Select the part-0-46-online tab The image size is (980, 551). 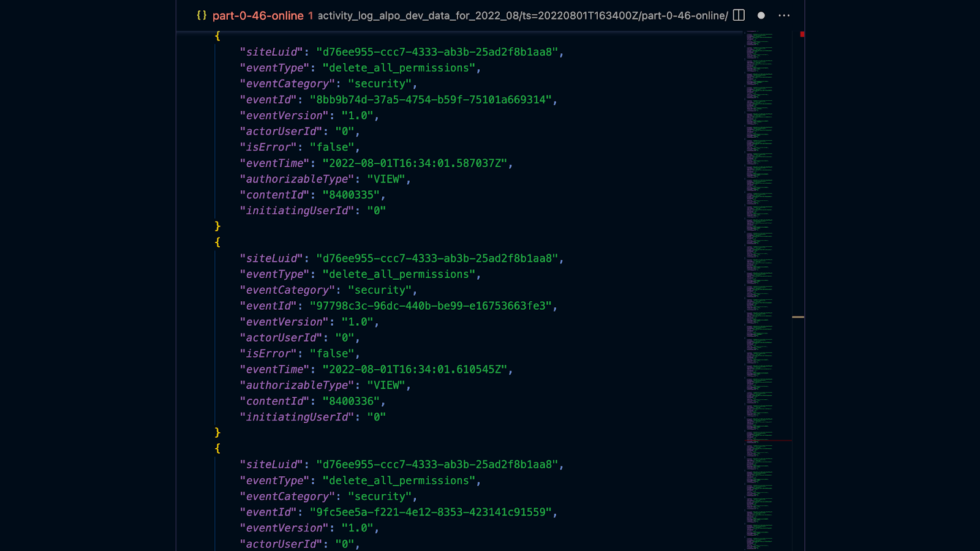pos(258,15)
